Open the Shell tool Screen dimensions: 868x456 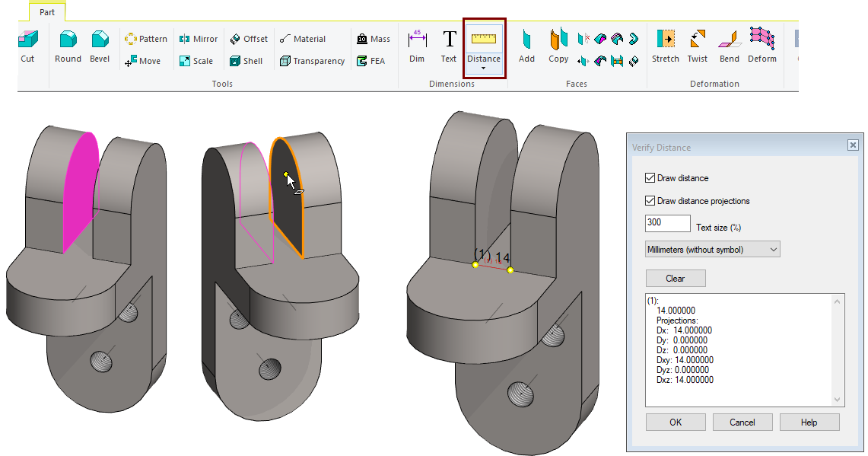pos(246,61)
